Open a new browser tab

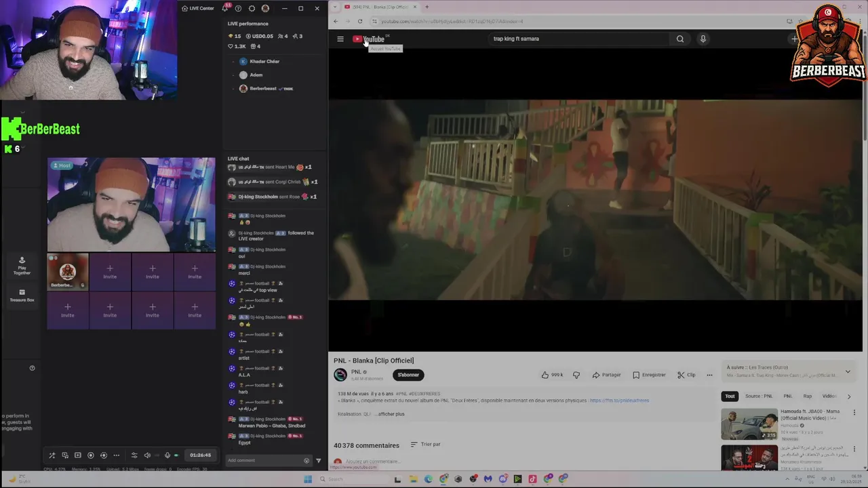[x=427, y=7]
